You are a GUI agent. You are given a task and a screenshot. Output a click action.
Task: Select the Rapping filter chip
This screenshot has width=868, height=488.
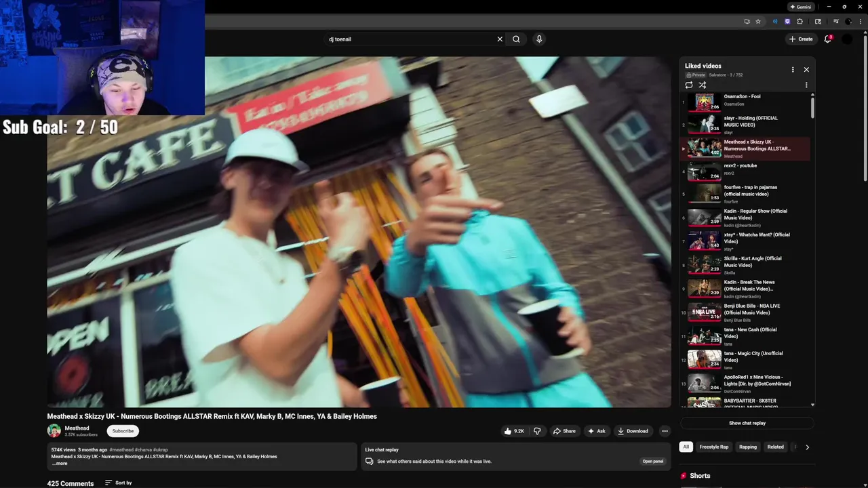pyautogui.click(x=748, y=447)
